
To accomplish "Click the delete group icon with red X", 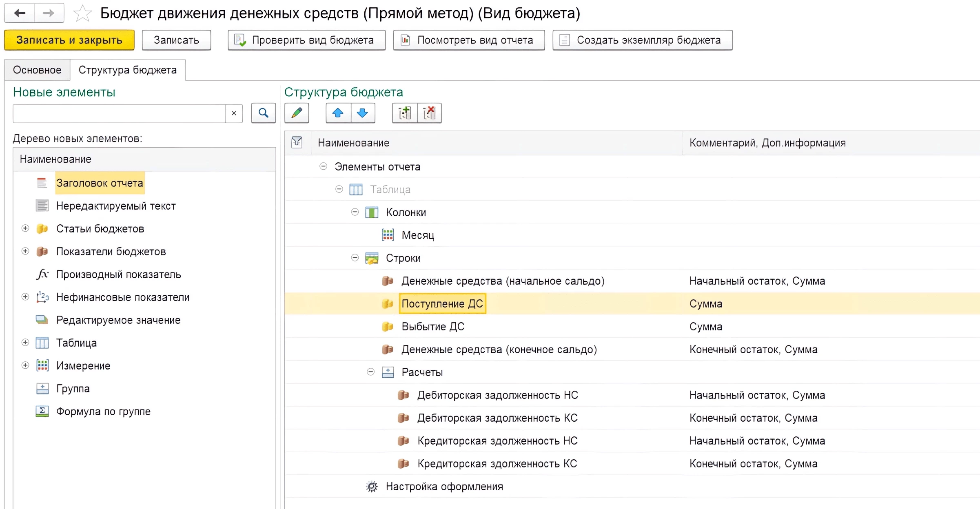I will click(429, 113).
